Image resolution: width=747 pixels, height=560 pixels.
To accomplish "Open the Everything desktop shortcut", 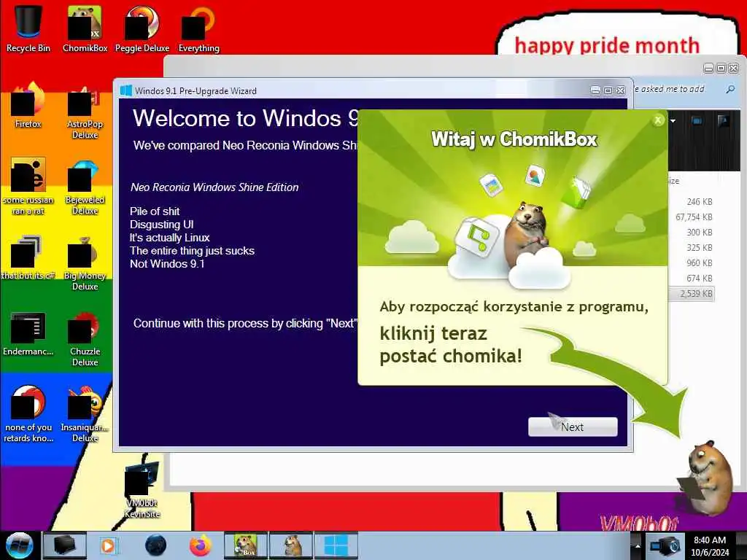I will (x=198, y=28).
